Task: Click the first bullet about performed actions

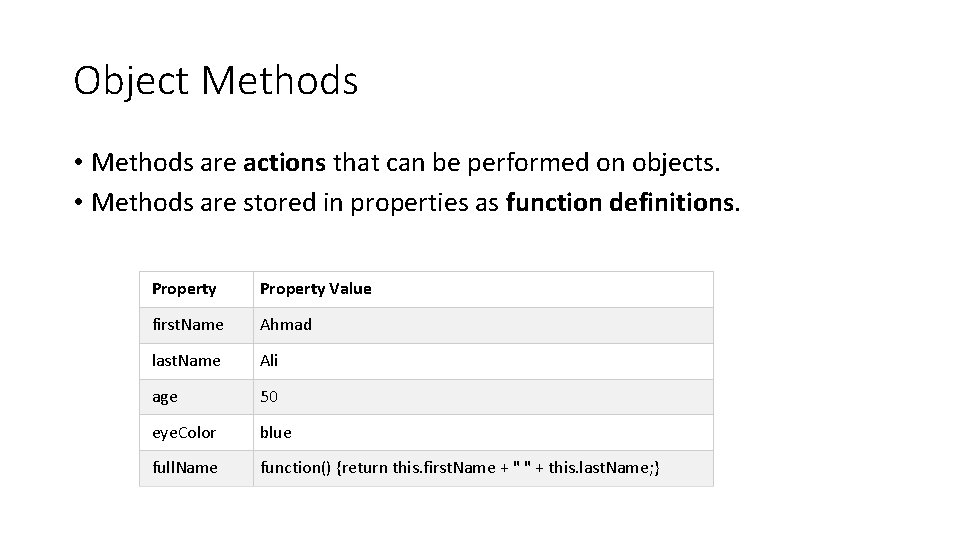Action: pos(397,163)
